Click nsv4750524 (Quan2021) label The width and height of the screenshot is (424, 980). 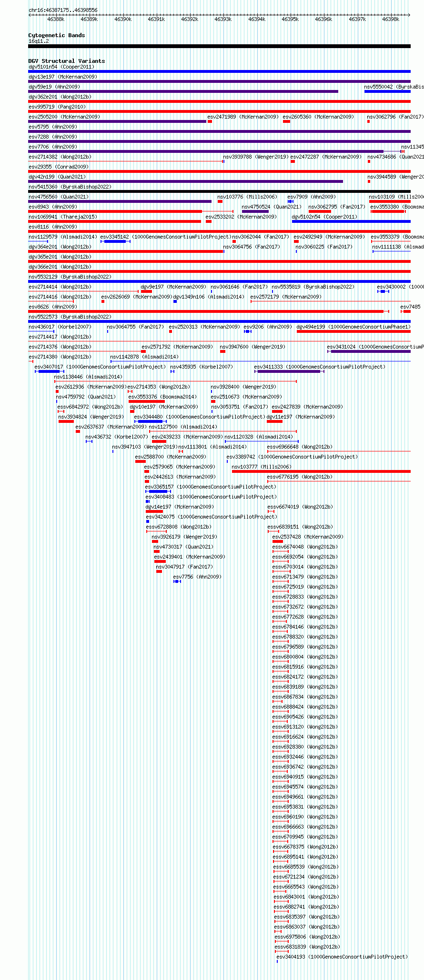pos(272,207)
